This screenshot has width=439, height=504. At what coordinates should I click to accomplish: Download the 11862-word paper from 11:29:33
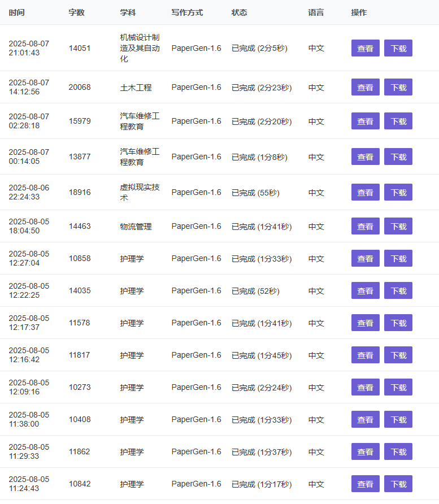point(398,451)
